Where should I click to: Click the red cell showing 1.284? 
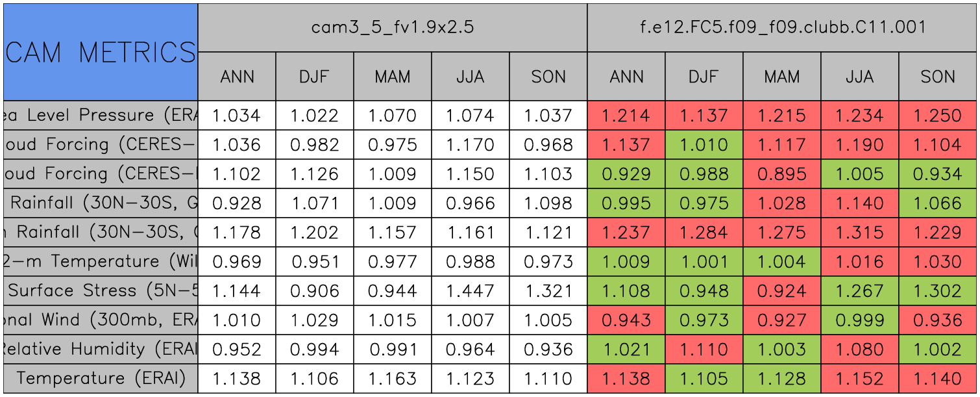704,233
